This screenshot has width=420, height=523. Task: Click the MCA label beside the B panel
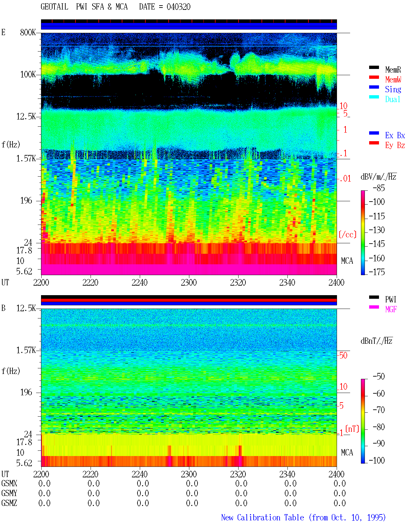tap(347, 453)
